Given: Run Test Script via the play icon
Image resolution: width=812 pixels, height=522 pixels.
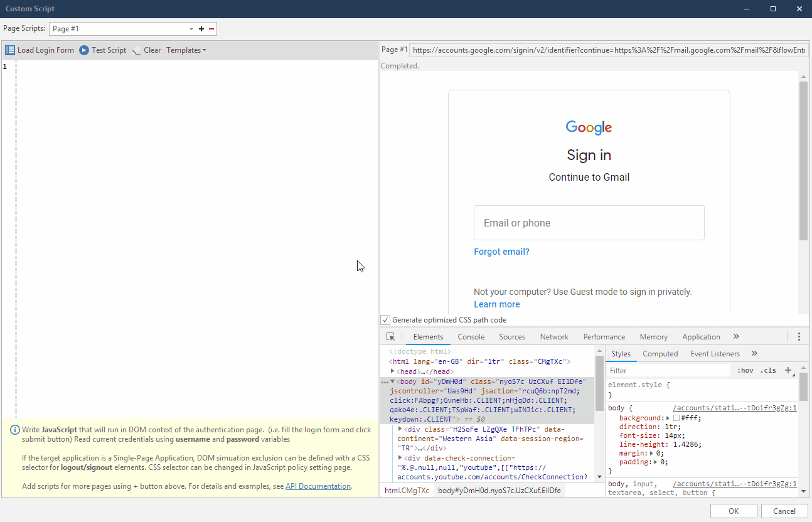Looking at the screenshot, I should click(83, 50).
